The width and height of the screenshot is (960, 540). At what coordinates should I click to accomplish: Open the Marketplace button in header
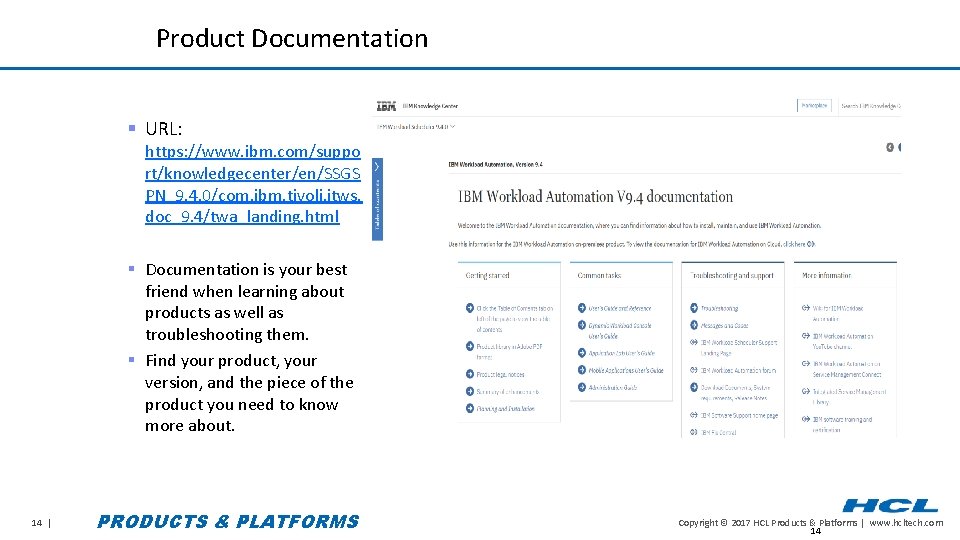[814, 105]
